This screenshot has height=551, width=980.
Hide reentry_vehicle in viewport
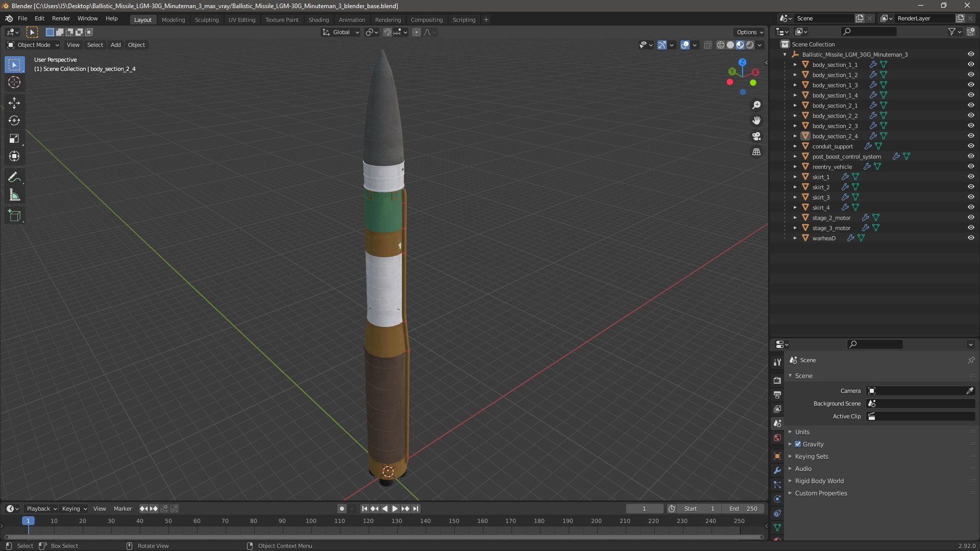(970, 166)
